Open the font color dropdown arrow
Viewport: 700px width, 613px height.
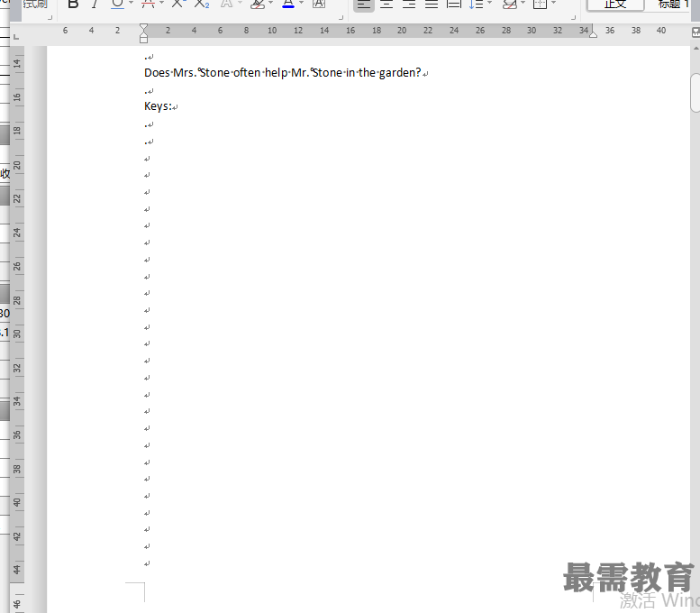[301, 3]
